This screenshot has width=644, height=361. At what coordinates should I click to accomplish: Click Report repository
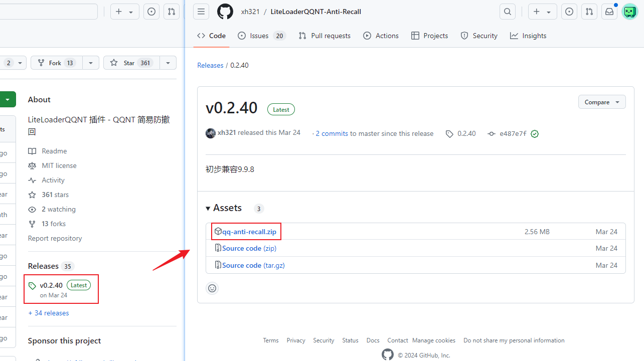pyautogui.click(x=55, y=238)
